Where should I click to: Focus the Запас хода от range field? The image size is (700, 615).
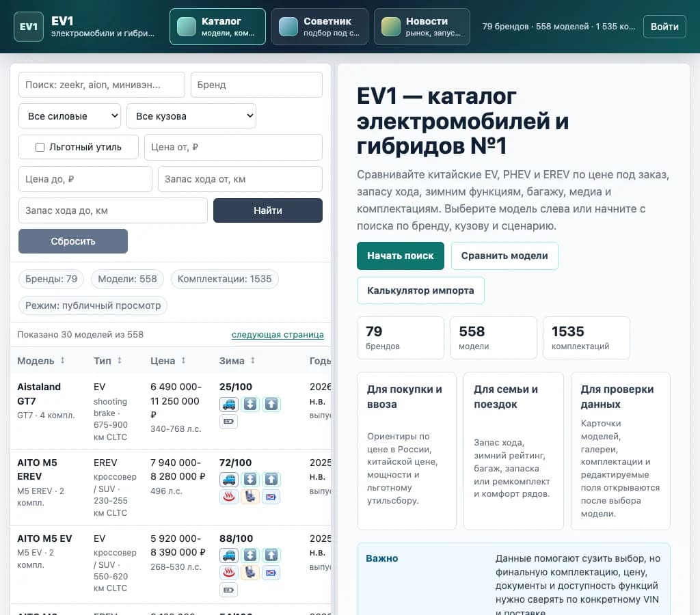point(240,179)
